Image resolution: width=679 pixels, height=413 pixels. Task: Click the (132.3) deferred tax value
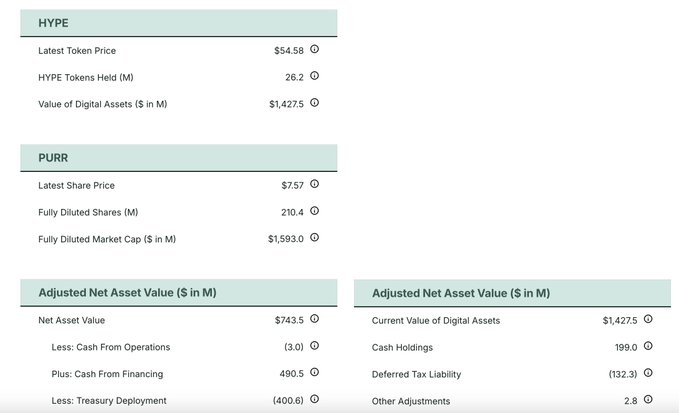[623, 374]
